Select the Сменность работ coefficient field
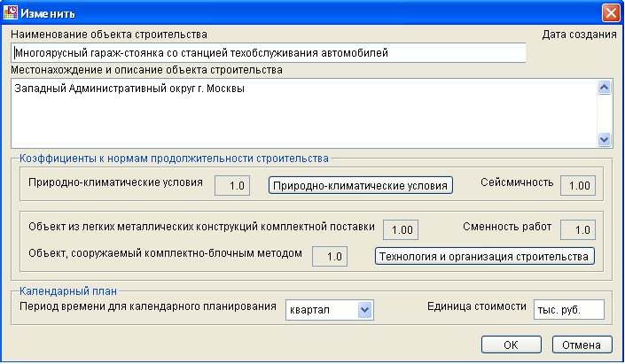Viewport: 625px width, 364px height. (x=578, y=229)
